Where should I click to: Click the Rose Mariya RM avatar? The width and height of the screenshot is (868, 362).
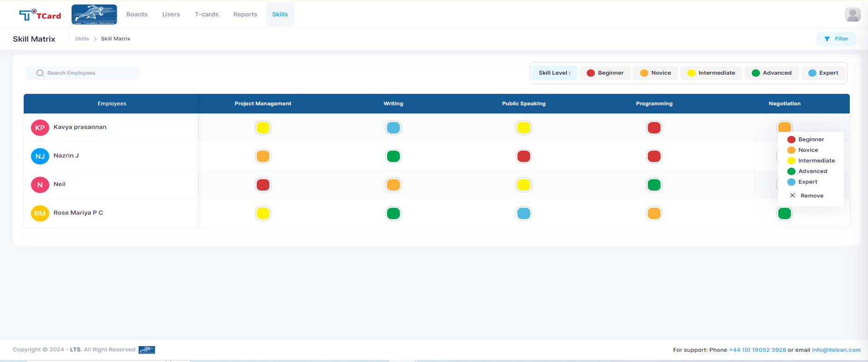tap(40, 213)
